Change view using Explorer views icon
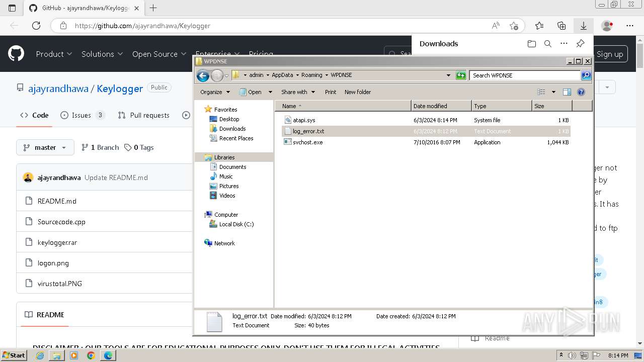Viewport: 644px width, 362px height. click(x=541, y=92)
